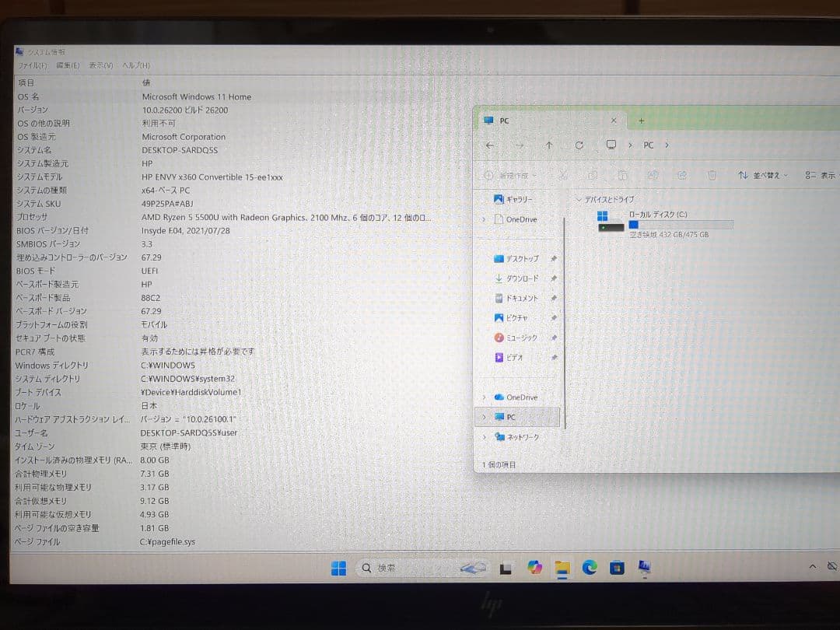The width and height of the screenshot is (840, 630).
Task: Open 表示(V) menu in System Information
Action: pyautogui.click(x=100, y=65)
